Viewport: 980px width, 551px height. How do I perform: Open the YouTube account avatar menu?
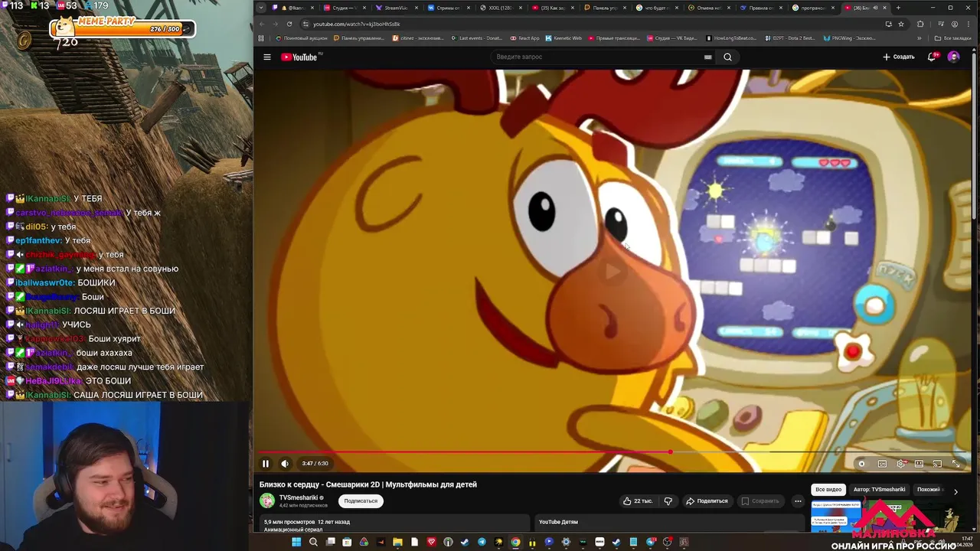pyautogui.click(x=953, y=57)
